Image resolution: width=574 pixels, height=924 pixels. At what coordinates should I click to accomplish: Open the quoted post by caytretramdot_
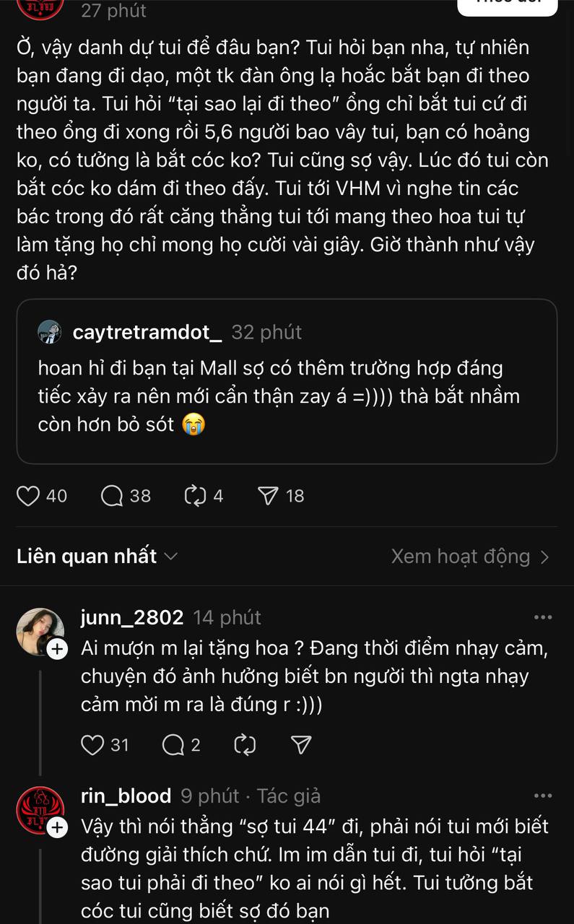[x=287, y=390]
